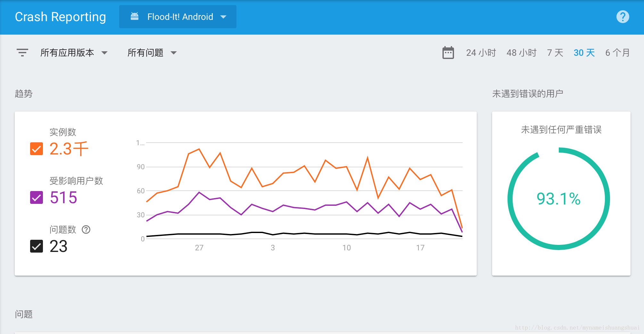Toggle the purple 受影响用户数 checkbox
The image size is (644, 334).
37,197
